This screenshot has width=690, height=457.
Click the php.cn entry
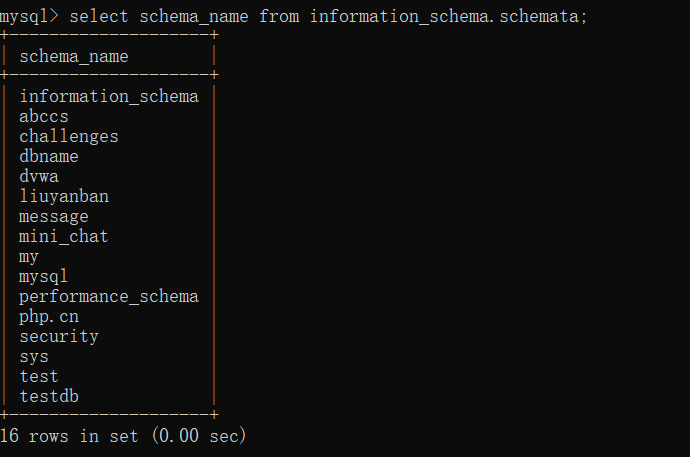point(49,316)
